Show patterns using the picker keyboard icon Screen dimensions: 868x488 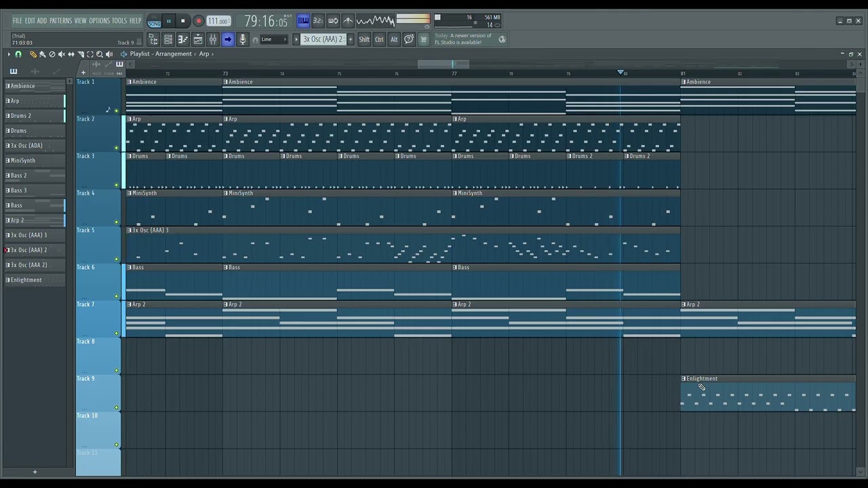[x=13, y=71]
